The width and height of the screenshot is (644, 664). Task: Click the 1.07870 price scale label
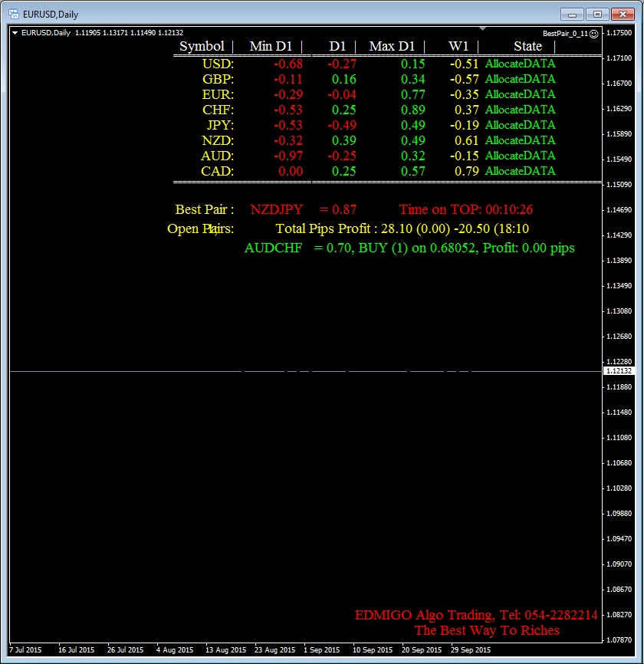[x=619, y=640]
